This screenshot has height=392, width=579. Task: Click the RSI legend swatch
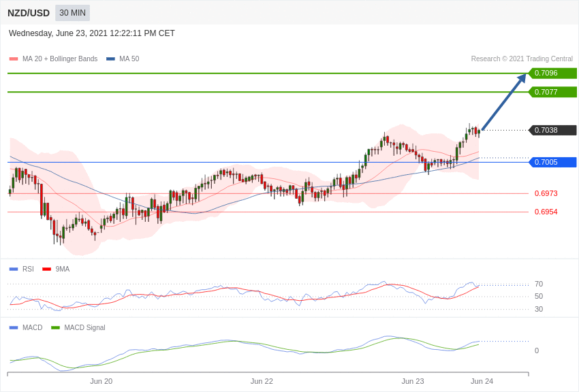[14, 269]
